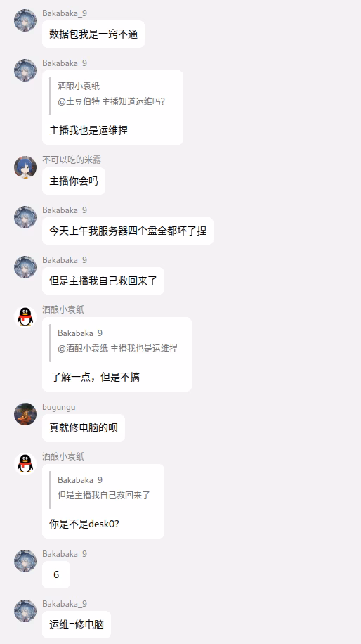
Task: Click the bubble 今天上午我服务器四个盘全都坏了捏
Action: (x=128, y=231)
